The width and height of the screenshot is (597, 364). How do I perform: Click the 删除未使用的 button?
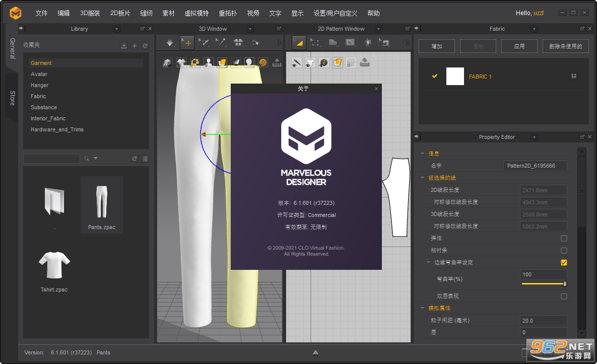pos(565,46)
